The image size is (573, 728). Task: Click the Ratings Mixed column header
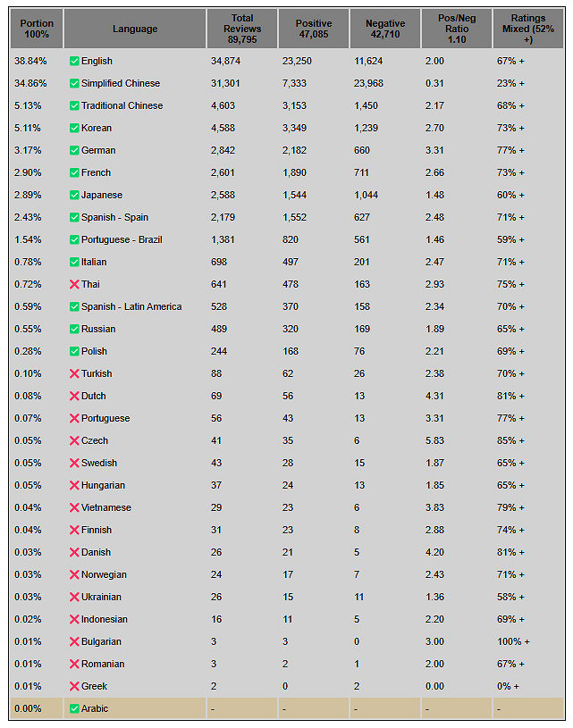click(528, 29)
